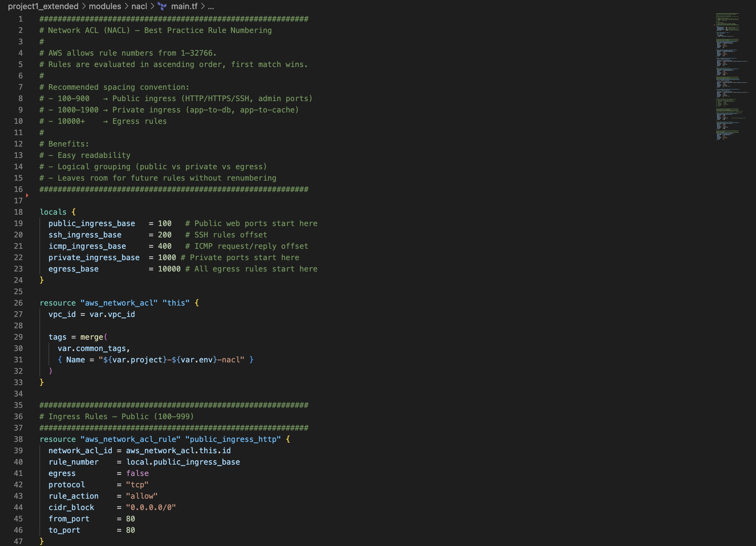Image resolution: width=756 pixels, height=546 pixels.
Task: Click the 10000 value of egress_base
Action: pyautogui.click(x=169, y=269)
